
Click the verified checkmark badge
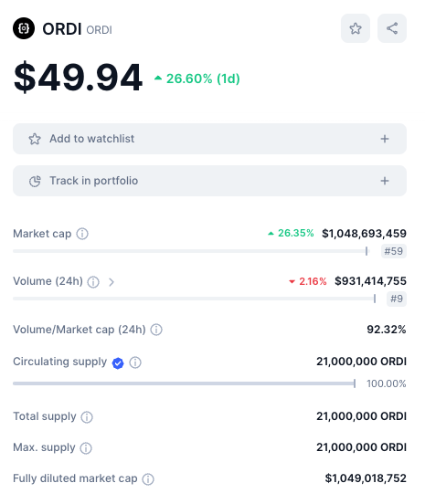click(118, 363)
